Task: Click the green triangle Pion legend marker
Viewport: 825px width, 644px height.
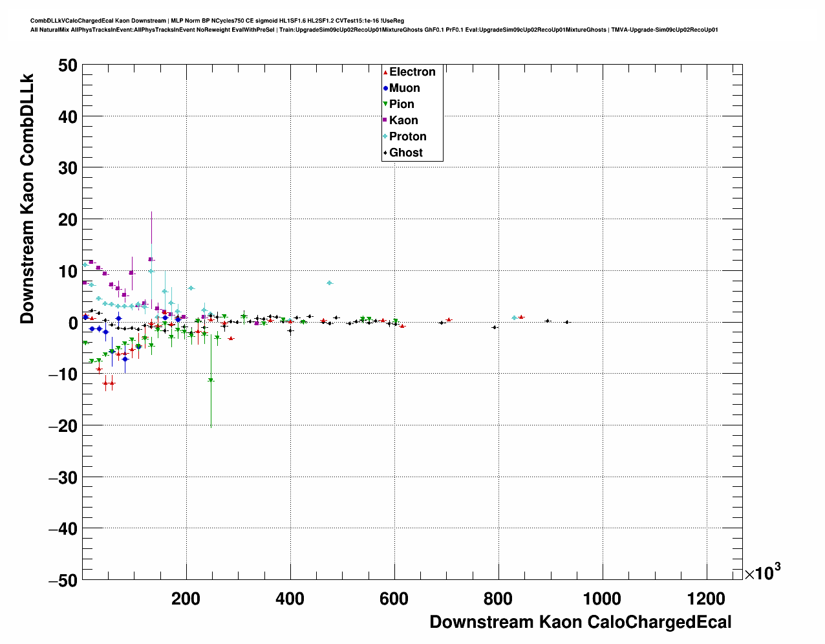Action: coord(385,105)
